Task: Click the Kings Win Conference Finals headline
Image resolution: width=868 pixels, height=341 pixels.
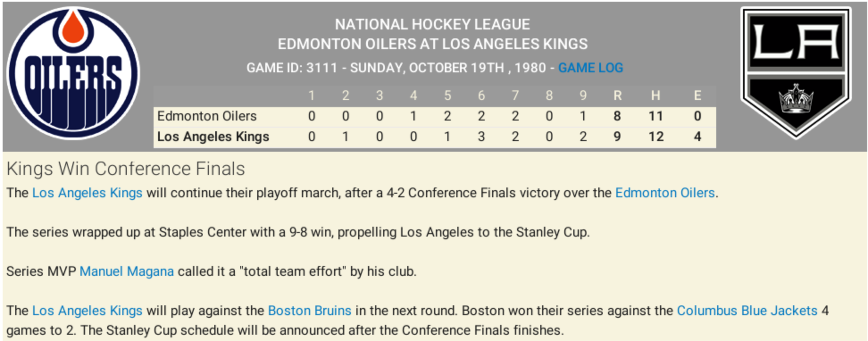Action: [125, 169]
